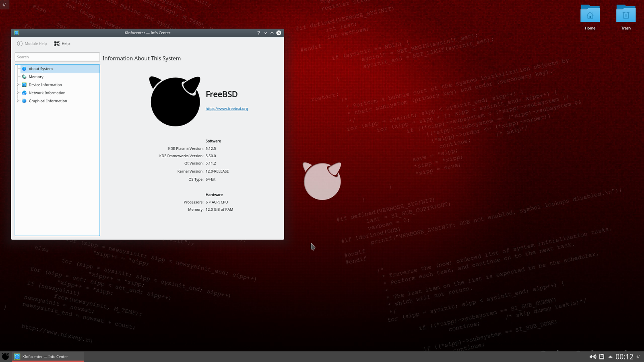Maximize the KInfocenter window
Image resolution: width=644 pixels, height=362 pixels.
[x=272, y=33]
